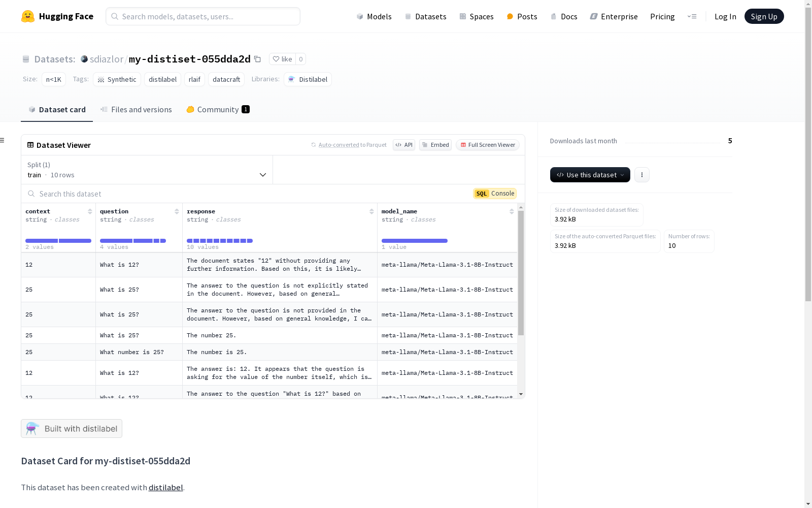Click the Built with distilabel badge
The width and height of the screenshot is (812, 508).
point(72,428)
